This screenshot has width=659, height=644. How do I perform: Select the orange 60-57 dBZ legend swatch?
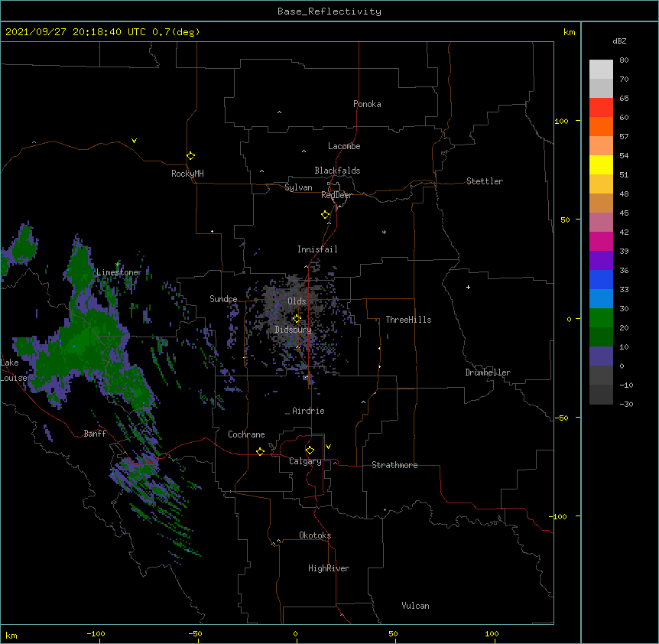coord(601,127)
